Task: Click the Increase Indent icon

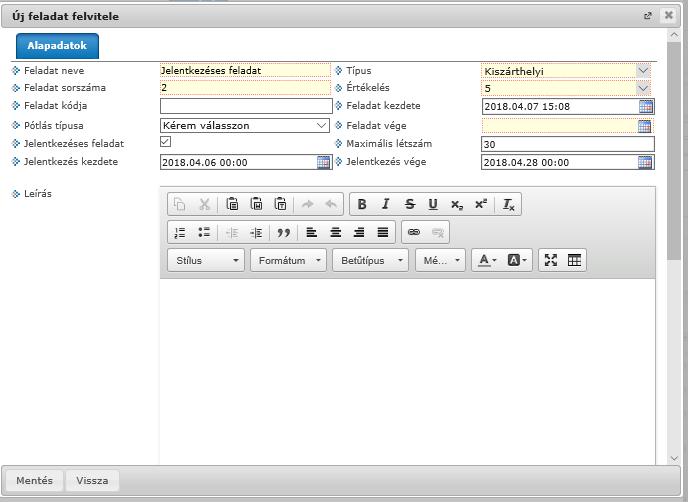Action: tap(256, 233)
